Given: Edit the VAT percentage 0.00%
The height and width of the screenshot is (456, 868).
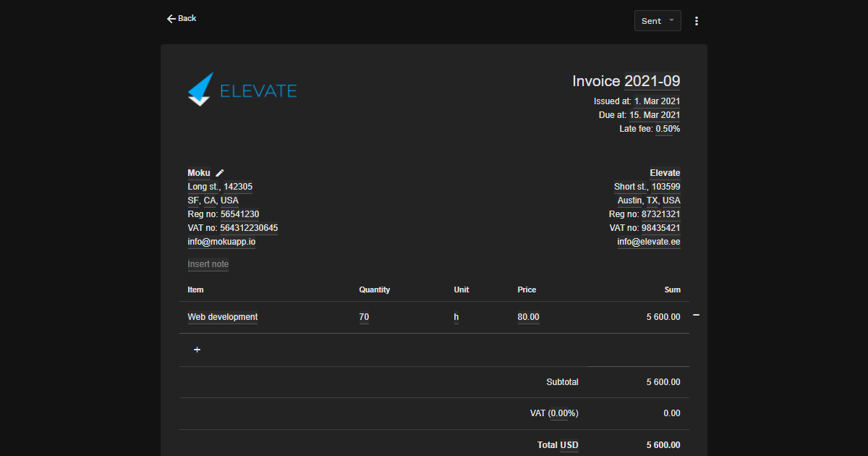Looking at the screenshot, I should tap(563, 413).
